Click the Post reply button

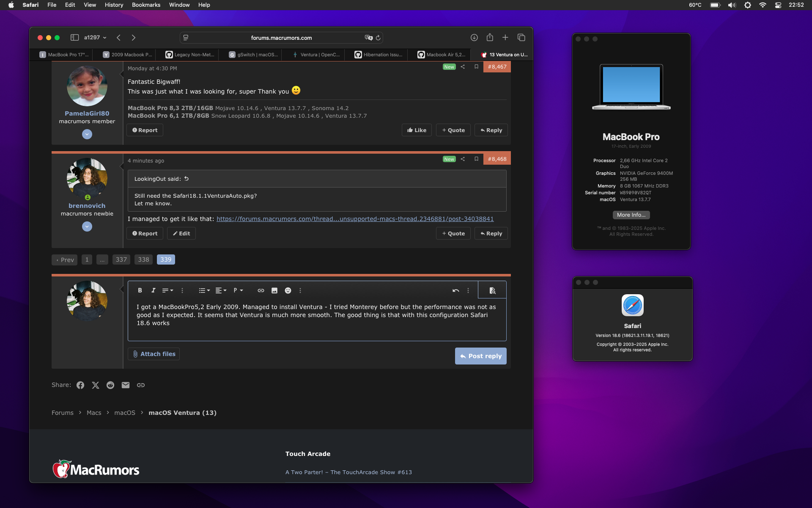click(x=480, y=356)
